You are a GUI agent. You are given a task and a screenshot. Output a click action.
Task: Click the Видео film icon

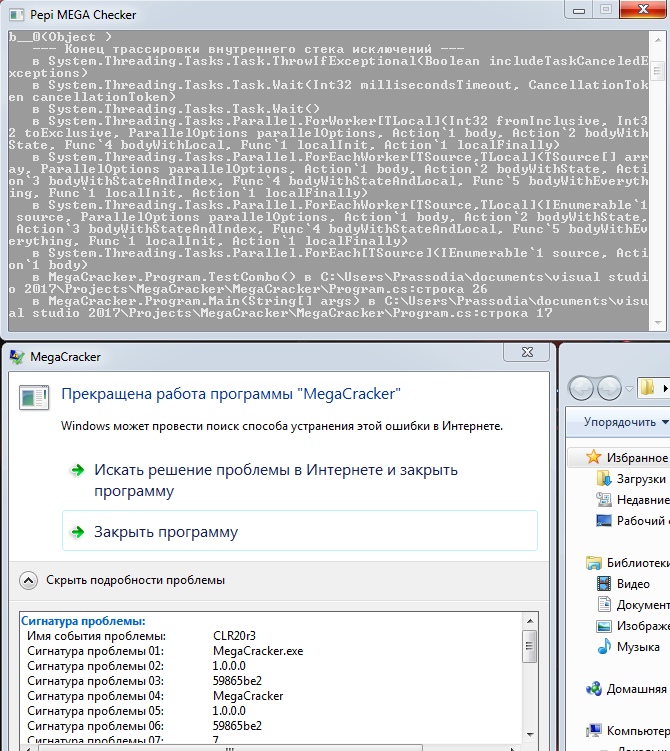click(604, 583)
